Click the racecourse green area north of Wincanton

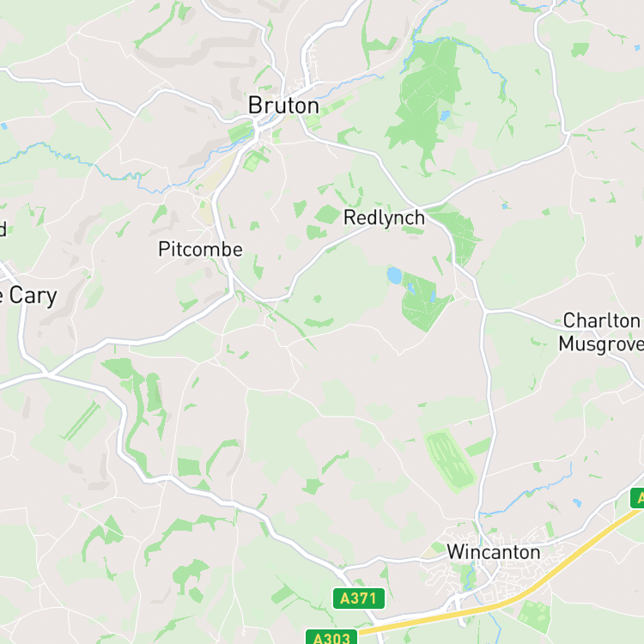tap(450, 460)
